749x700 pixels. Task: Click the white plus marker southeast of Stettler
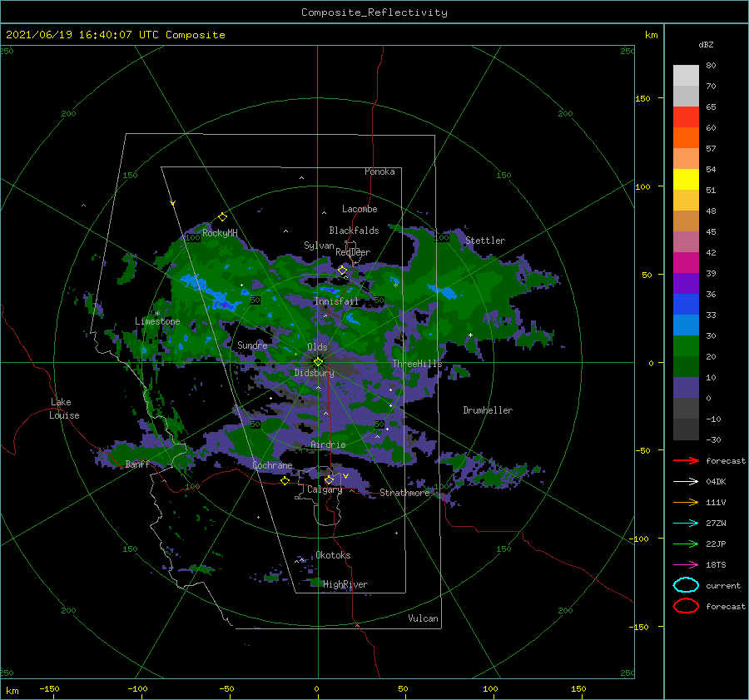pos(470,335)
